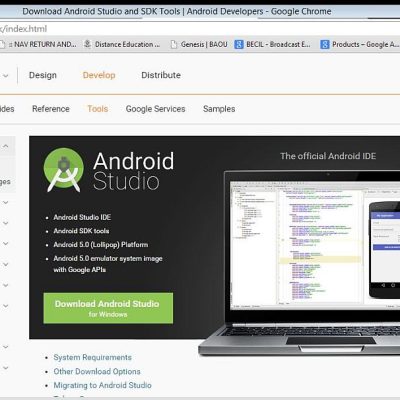Click the Genesis BAOU bookmark page icon

(174, 44)
